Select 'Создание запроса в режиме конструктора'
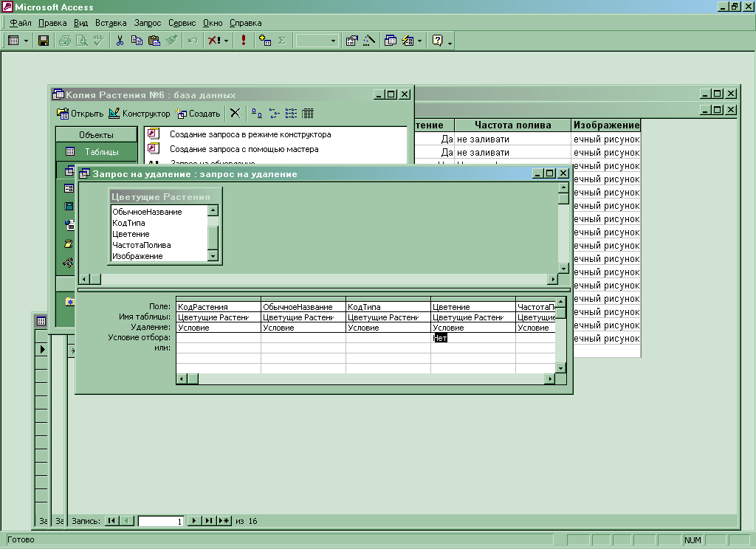 pos(250,134)
